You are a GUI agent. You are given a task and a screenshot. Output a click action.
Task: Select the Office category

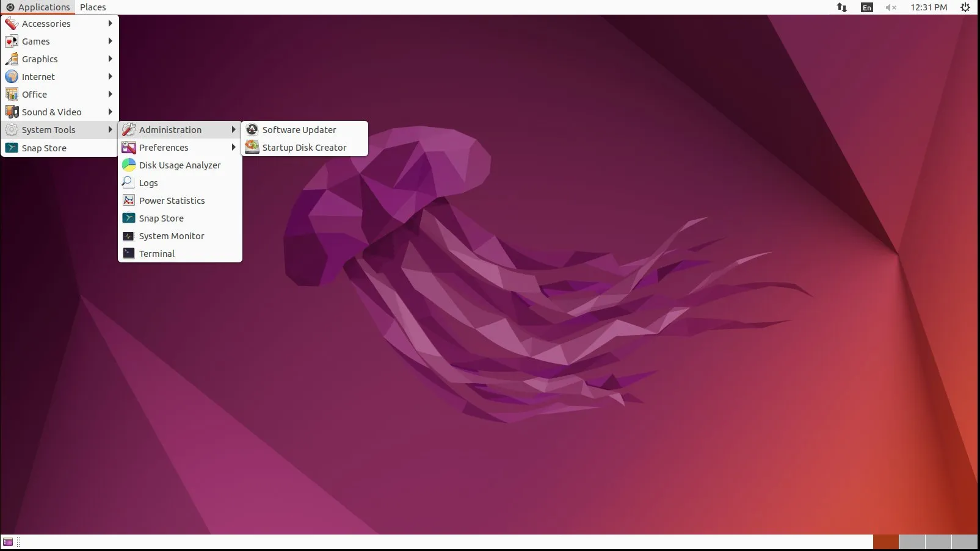coord(34,94)
